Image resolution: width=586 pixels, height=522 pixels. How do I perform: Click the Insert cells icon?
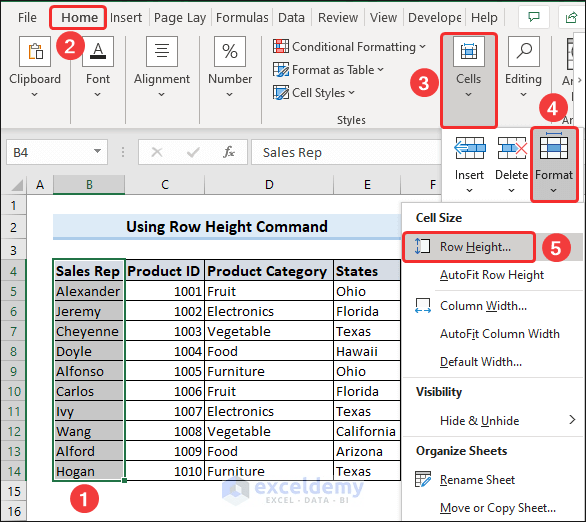(x=469, y=148)
